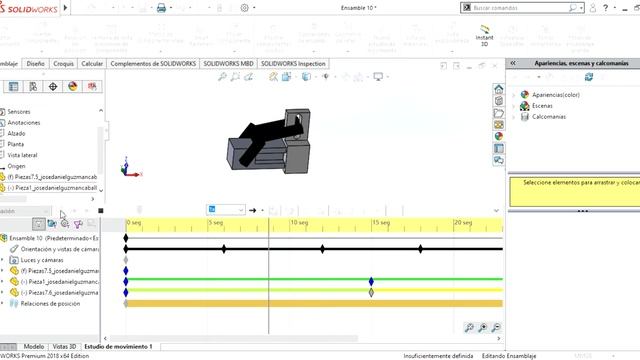Expand Relaciones de posición in motion tree

pos(2,304)
